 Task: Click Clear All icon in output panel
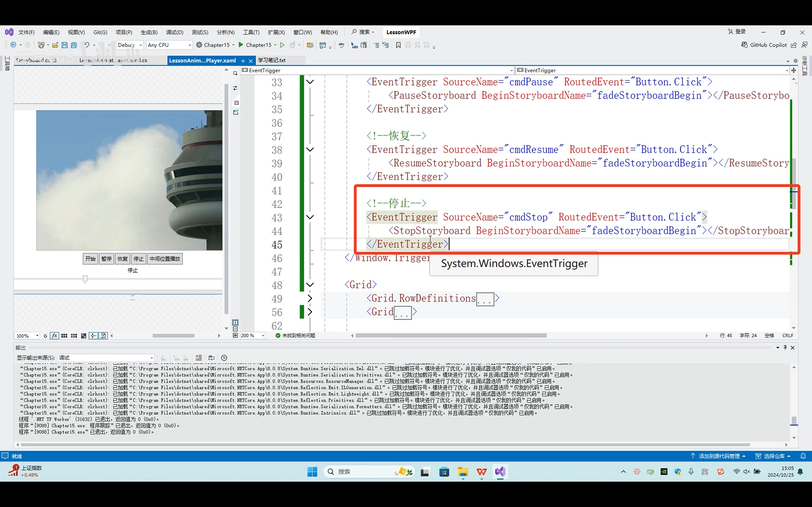coord(199,358)
